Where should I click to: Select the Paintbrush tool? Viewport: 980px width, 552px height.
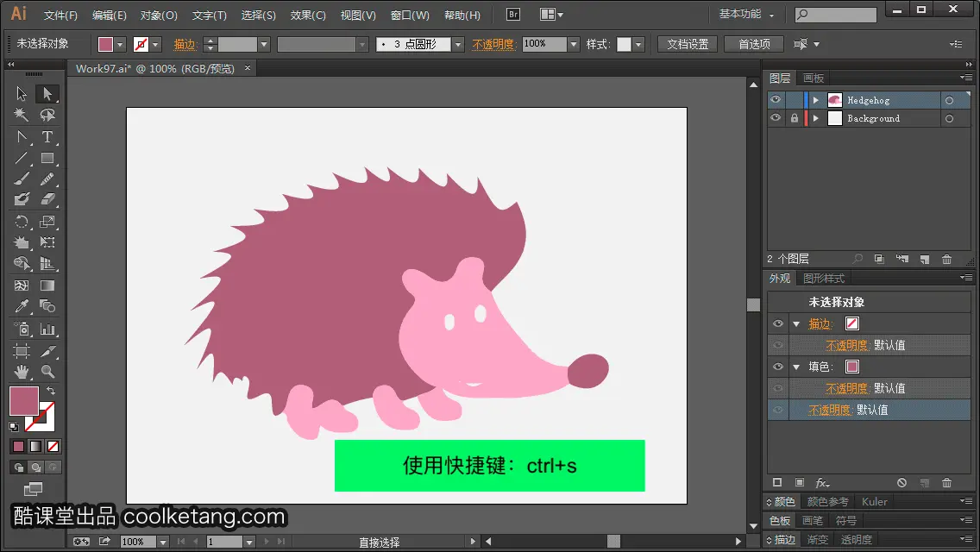22,179
